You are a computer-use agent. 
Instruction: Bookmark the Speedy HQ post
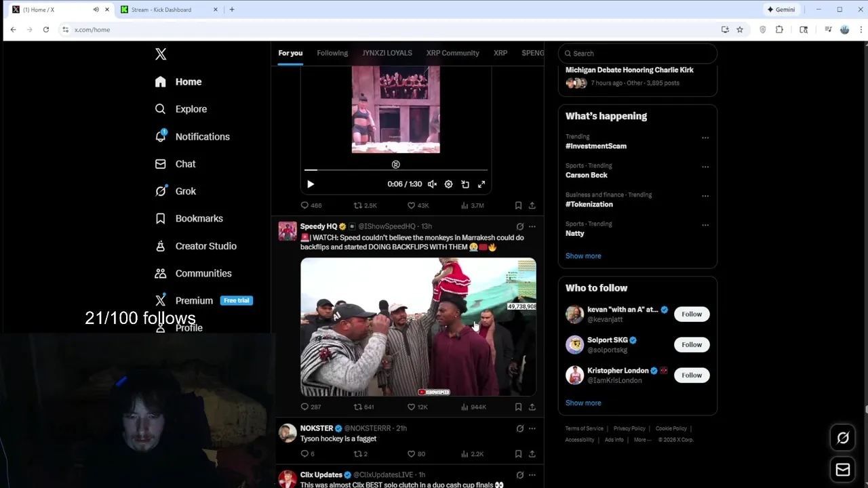(x=518, y=407)
